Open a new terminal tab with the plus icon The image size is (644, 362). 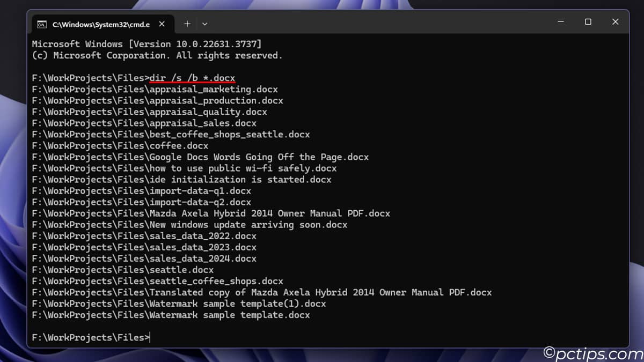[187, 24]
